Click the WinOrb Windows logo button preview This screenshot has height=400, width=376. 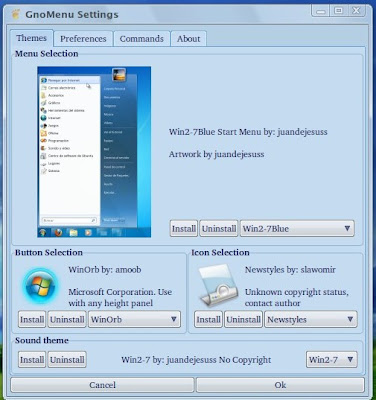(41, 286)
